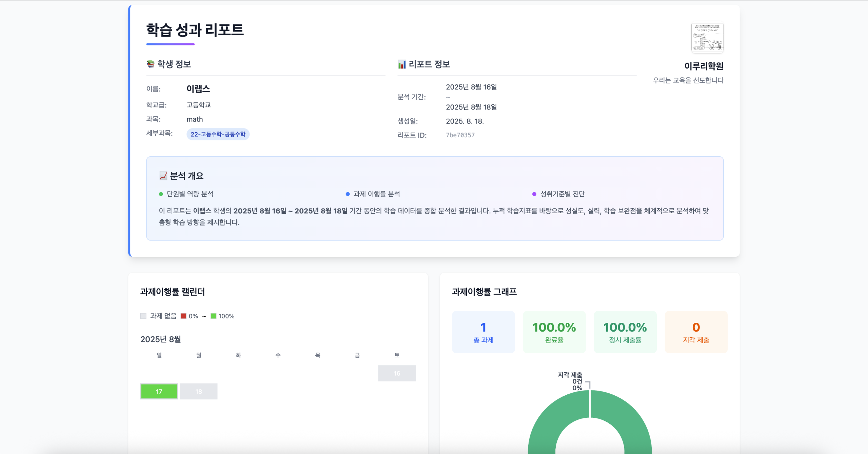Click the line chart icon beside 분석 개요

163,176
